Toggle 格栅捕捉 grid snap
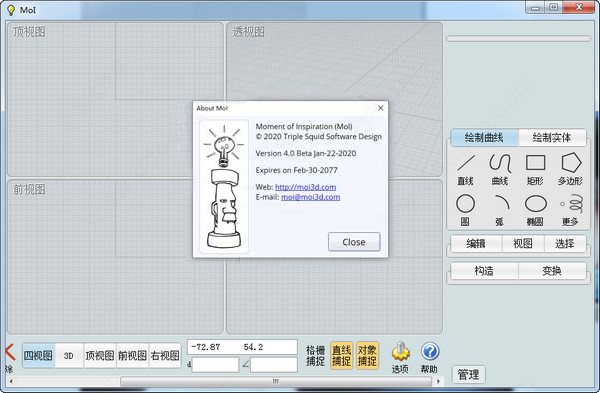 pos(315,355)
